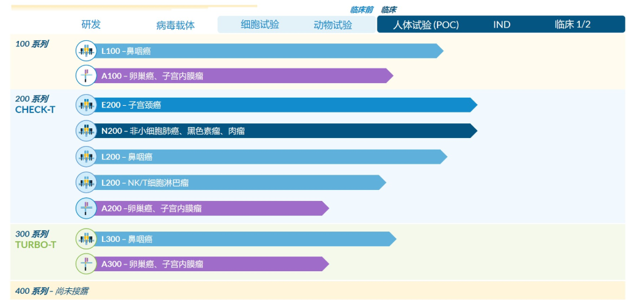Click the N200 dark blue pipeline bar
This screenshot has height=303, width=644.
[x=285, y=131]
